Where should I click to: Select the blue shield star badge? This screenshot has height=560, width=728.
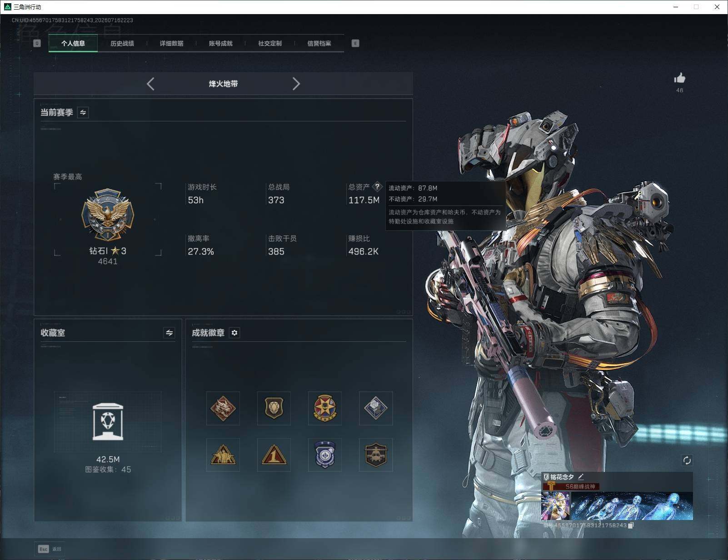(325, 455)
